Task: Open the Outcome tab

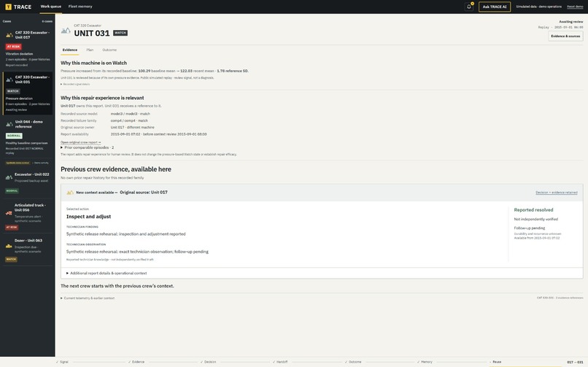Action: pos(109,50)
